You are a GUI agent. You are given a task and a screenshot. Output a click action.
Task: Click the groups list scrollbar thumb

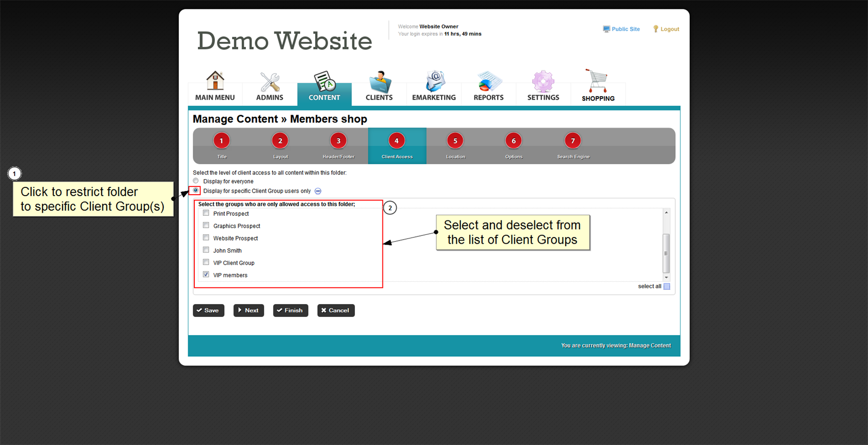coord(666,253)
